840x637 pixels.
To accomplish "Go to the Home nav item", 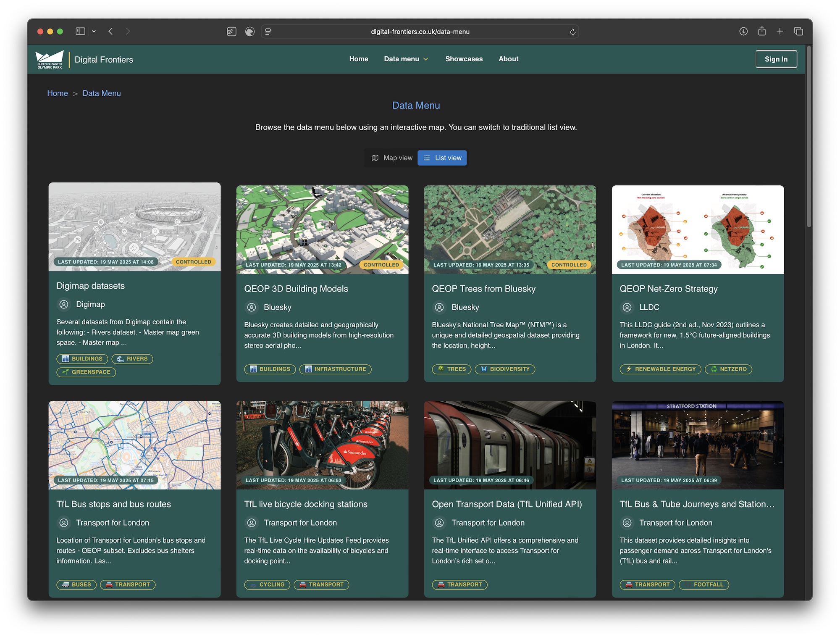I will (359, 59).
